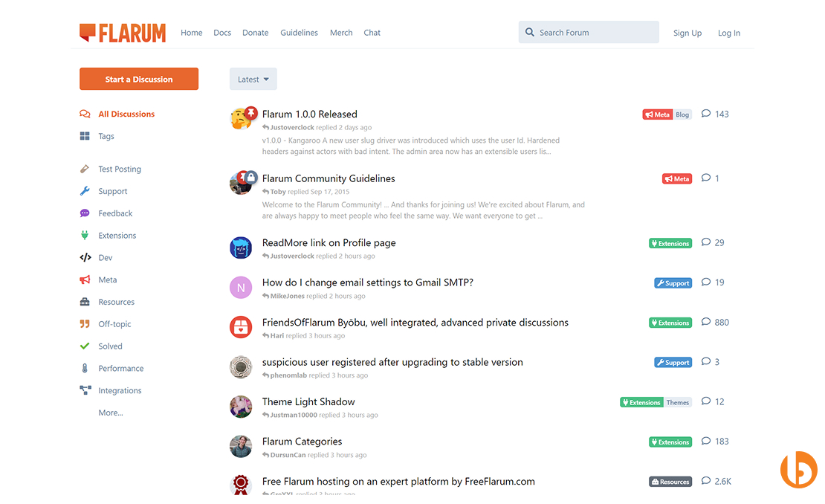Click the orange floating widget button
Viewport: 825px width, 504px height.
(799, 469)
